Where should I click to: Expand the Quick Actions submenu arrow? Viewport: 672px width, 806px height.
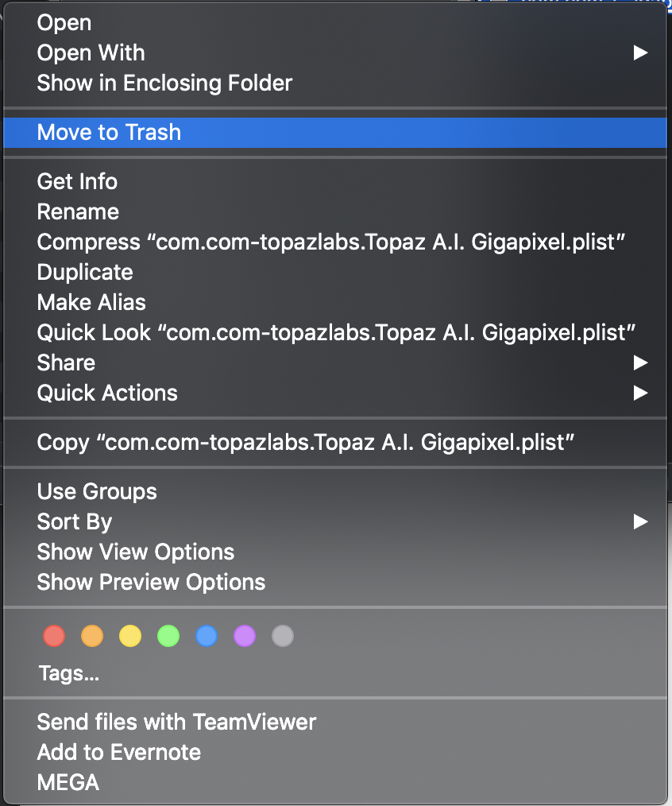(640, 393)
